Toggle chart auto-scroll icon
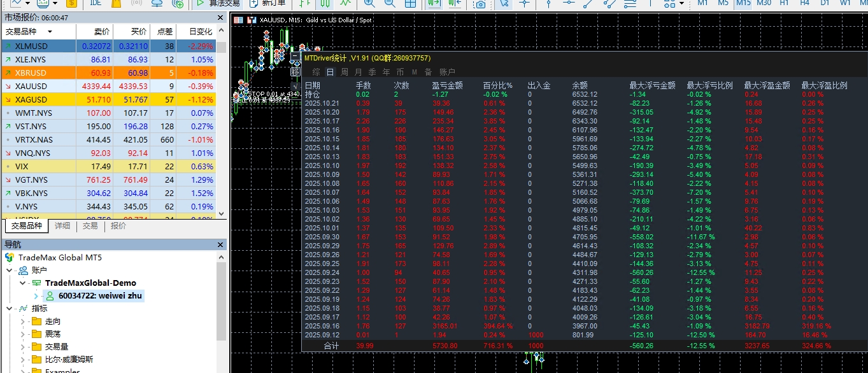The image size is (868, 373). 434,4
